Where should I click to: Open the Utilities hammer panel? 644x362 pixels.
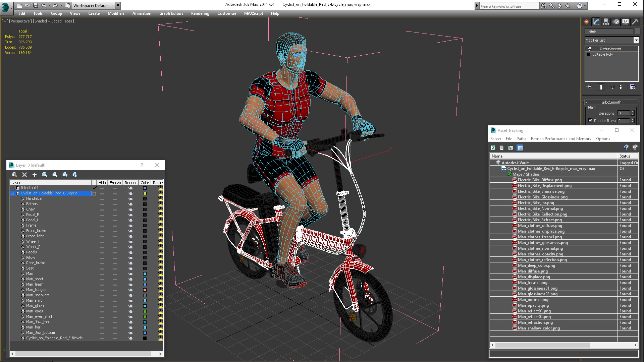[x=635, y=22]
